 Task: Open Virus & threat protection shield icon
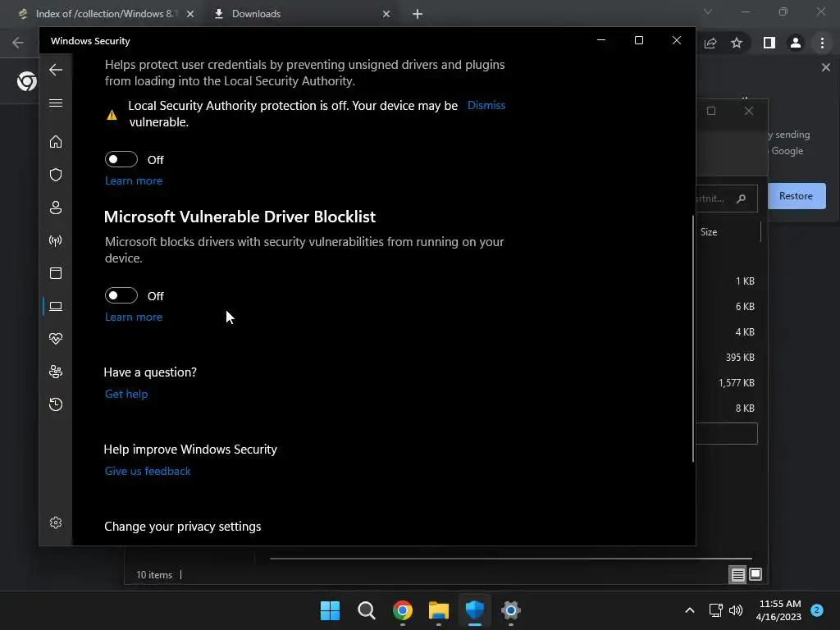pos(56,175)
